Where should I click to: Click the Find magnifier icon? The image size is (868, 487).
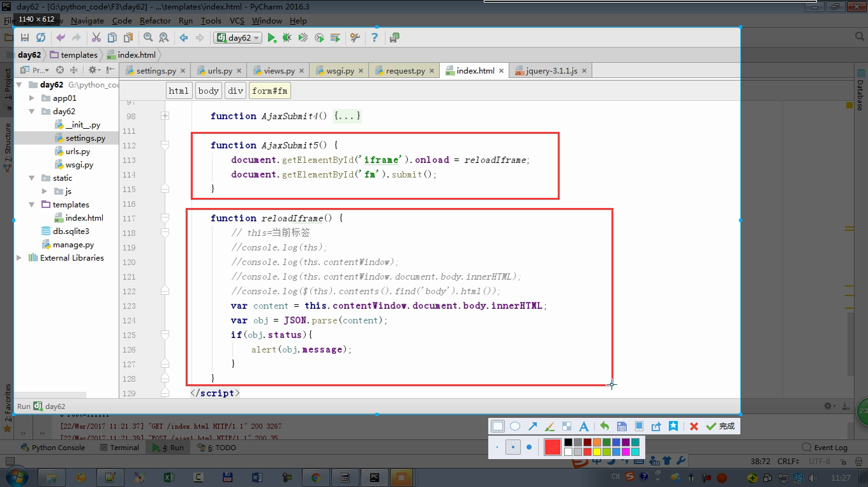point(148,38)
